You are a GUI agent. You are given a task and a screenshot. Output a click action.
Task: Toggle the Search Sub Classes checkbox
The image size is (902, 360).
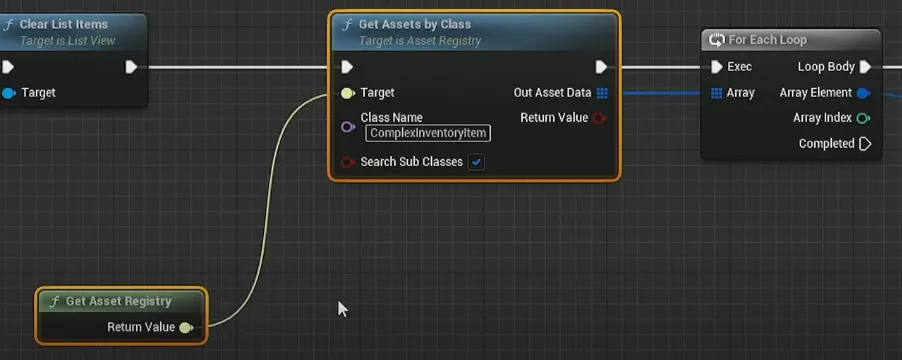tap(476, 162)
